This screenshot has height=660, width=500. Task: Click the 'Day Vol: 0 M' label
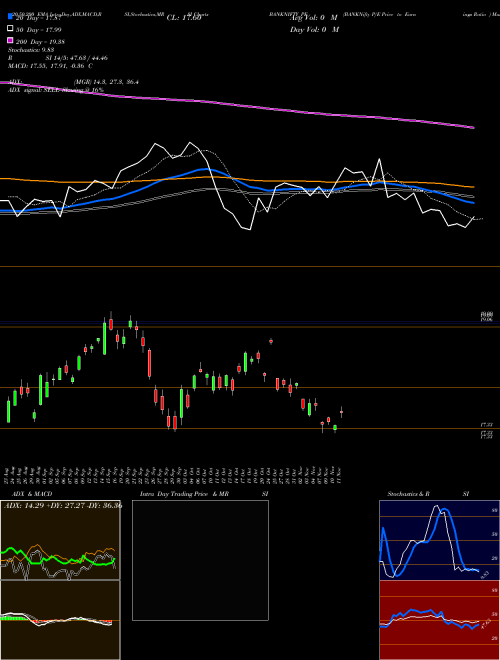pyautogui.click(x=314, y=29)
